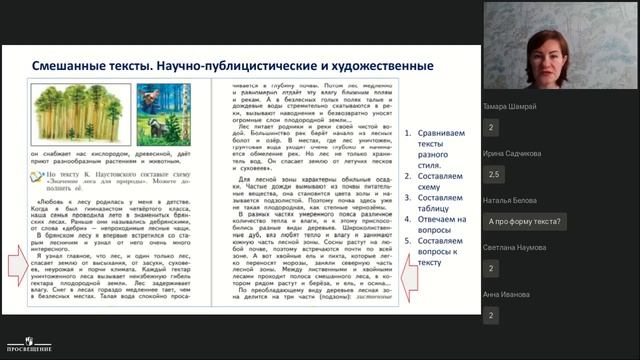Viewport: 640px width, 360px height.
Task: Click the chat message 'А про форму текста?'
Action: point(524,222)
